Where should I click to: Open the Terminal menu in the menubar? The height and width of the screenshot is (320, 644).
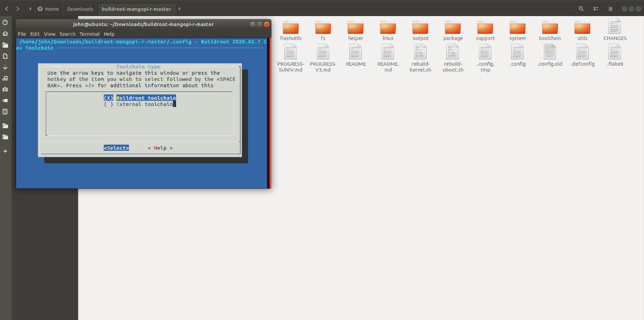90,34
